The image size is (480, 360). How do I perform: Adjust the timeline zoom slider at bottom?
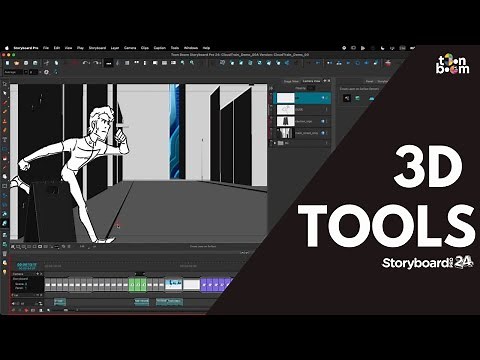pos(66,310)
